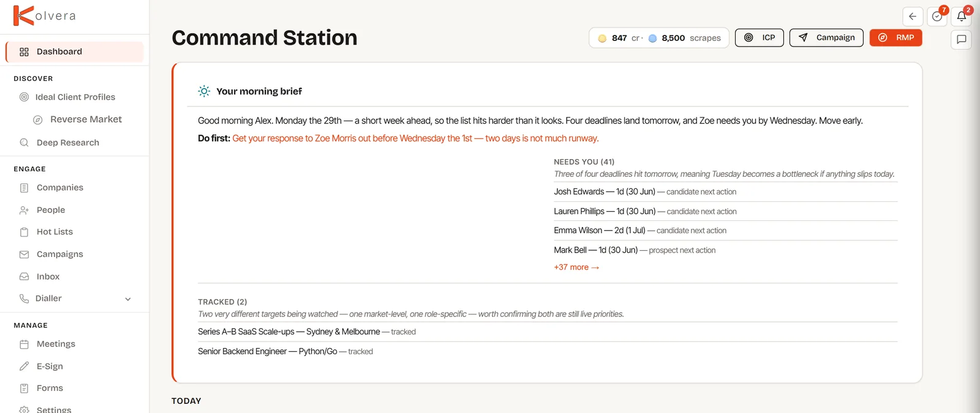
Task: Expand the Dialler submenu chevron
Action: pos(128,299)
